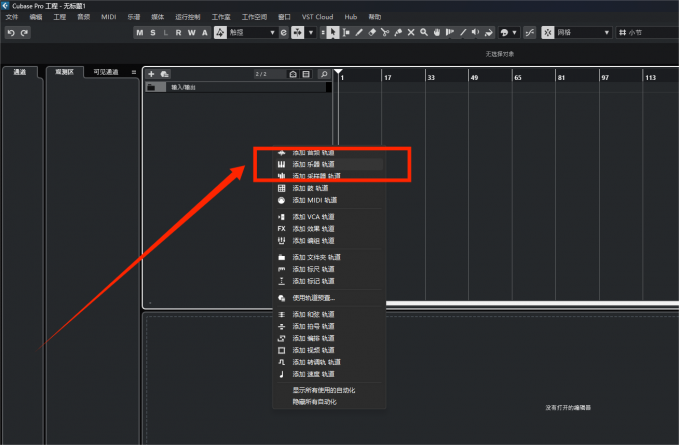Click the plus Add Track icon
This screenshot has height=445, width=679.
(x=151, y=74)
